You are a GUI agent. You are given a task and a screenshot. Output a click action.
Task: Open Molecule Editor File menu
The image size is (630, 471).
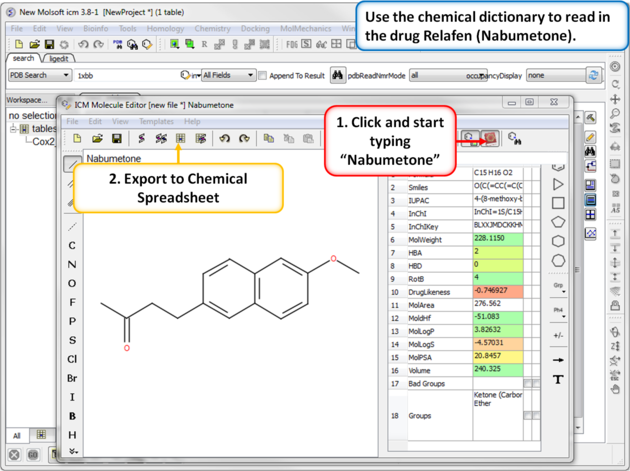pyautogui.click(x=72, y=121)
